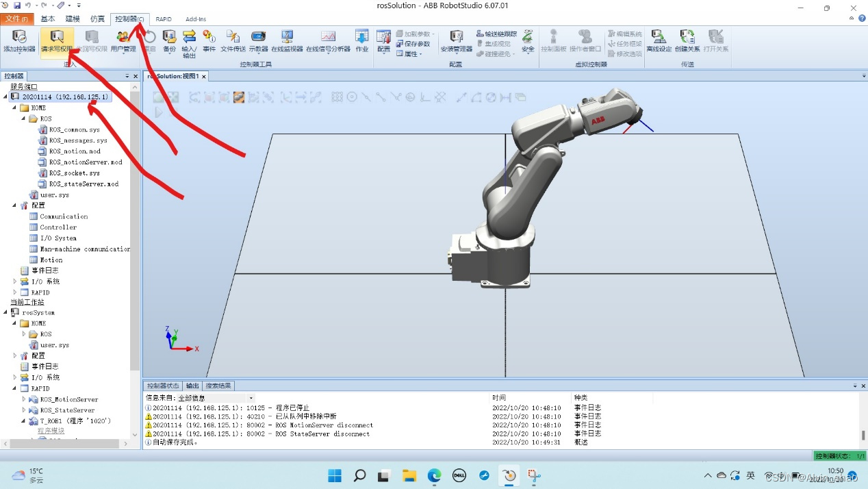Switch to the Add-Ins ribbon tab
Viewport: 868px width, 489px height.
point(196,19)
